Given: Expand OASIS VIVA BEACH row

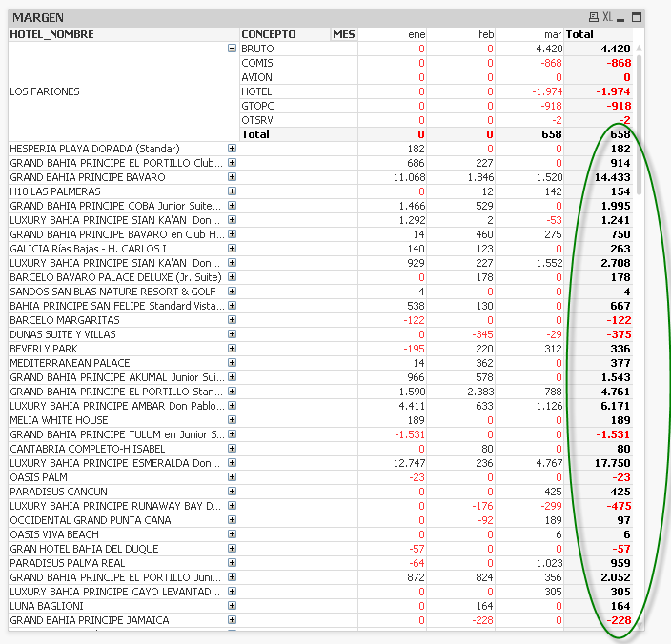Looking at the screenshot, I should 232,534.
